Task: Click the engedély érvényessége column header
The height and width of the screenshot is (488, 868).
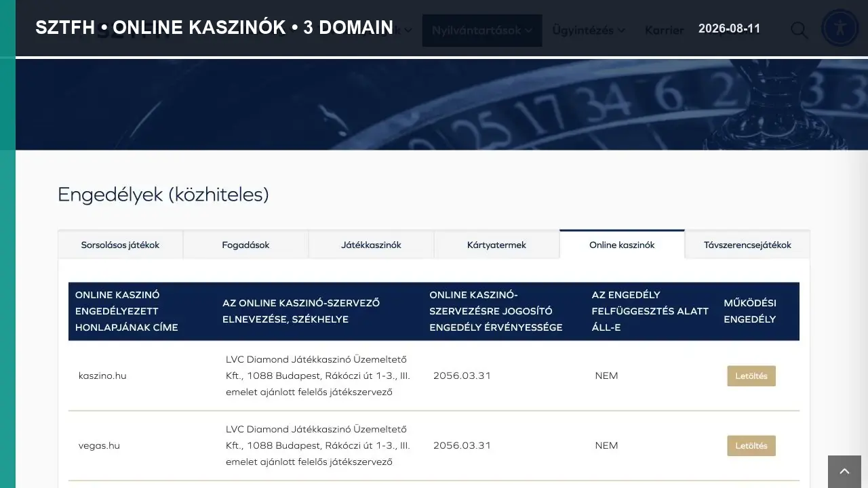Action: coord(496,311)
